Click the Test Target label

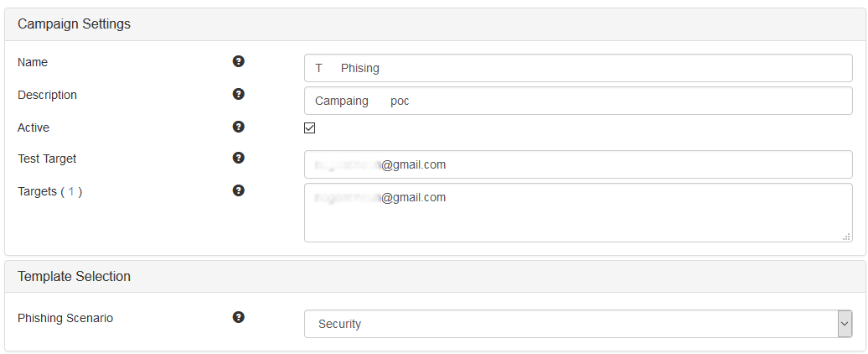47,159
